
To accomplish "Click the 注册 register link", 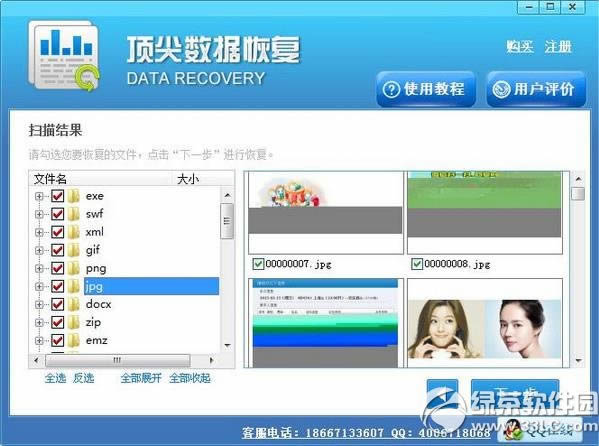I will [558, 47].
